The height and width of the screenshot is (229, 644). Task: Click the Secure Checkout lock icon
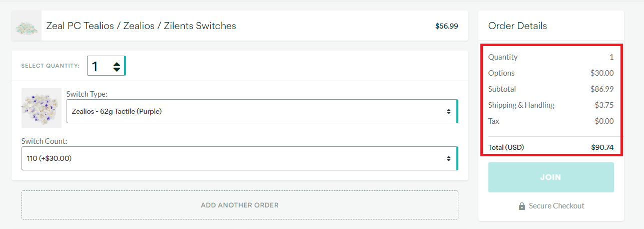(522, 206)
